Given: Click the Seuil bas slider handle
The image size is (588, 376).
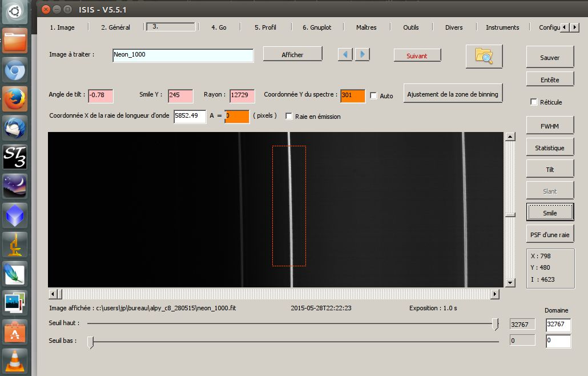Looking at the screenshot, I should point(91,342).
